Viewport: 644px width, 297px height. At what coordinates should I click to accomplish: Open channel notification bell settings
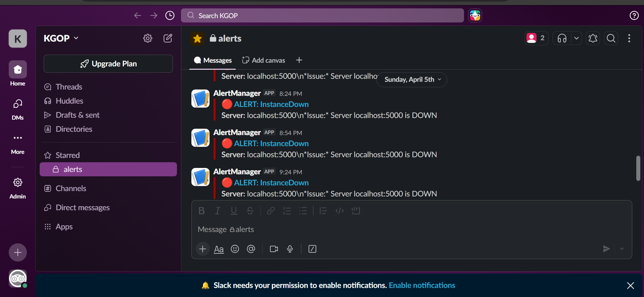[x=593, y=38]
